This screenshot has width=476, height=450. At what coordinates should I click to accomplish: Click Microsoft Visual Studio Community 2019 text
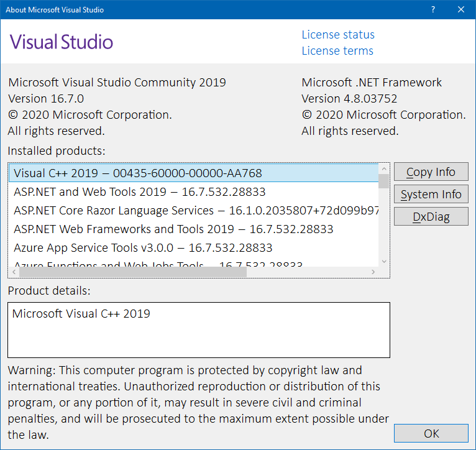pyautogui.click(x=117, y=83)
